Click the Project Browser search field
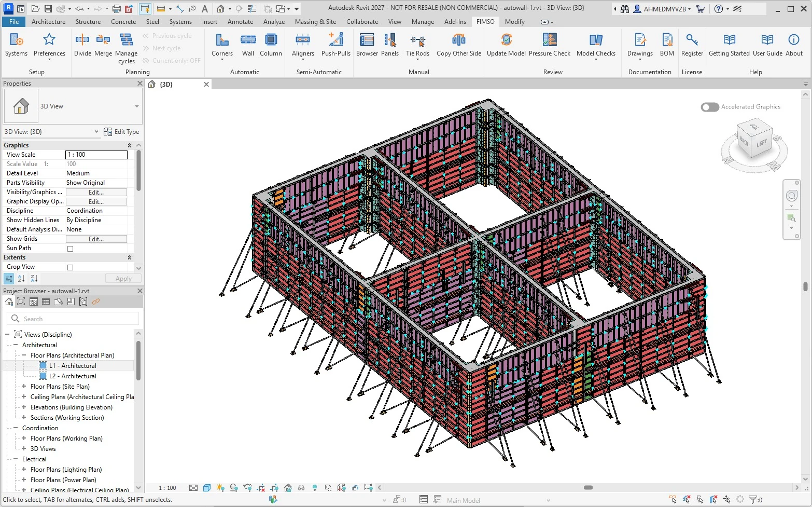 (x=73, y=319)
